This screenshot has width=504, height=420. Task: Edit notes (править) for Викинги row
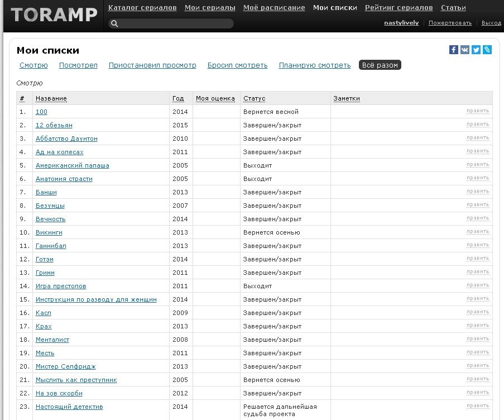pos(478,232)
